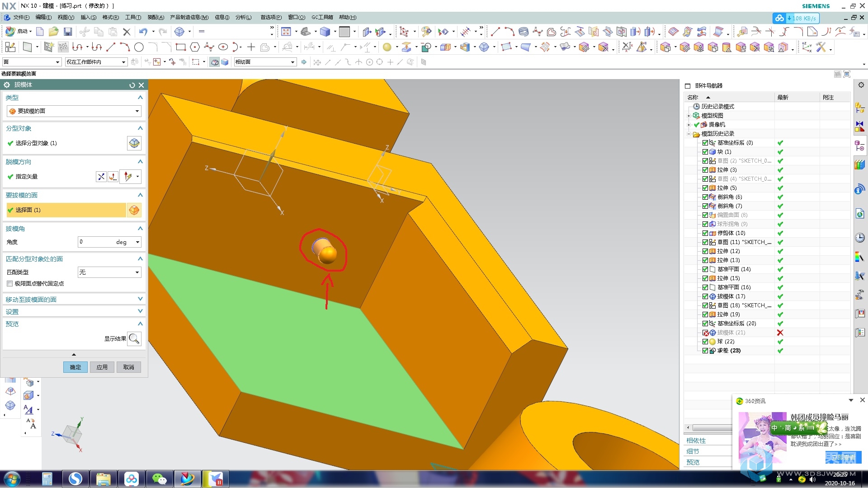Click the 启动 start button

pos(18,32)
